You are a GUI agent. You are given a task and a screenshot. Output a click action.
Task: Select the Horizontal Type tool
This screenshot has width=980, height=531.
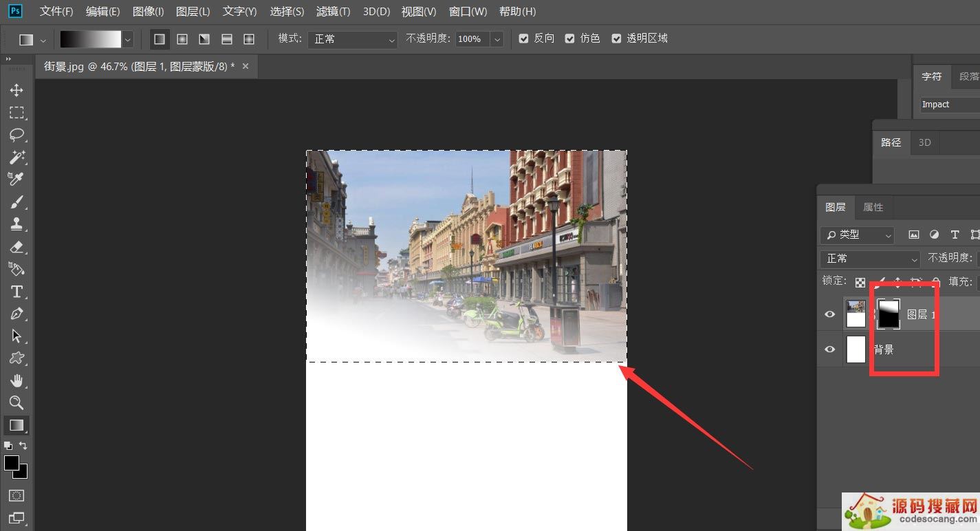point(17,292)
